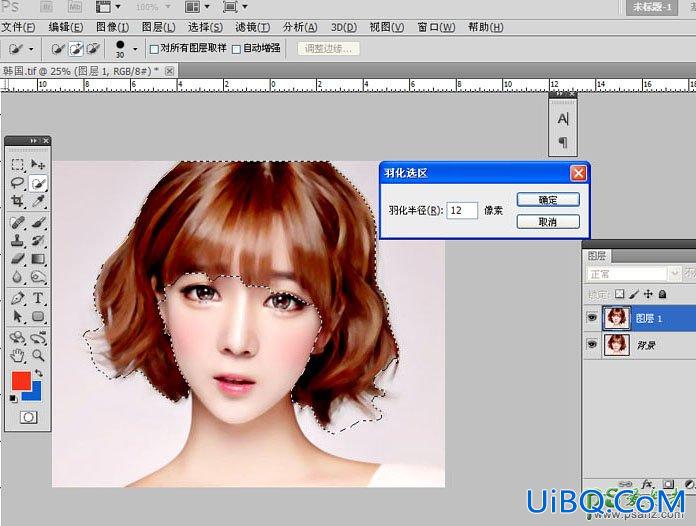Open the 文件(F) menu
The height and width of the screenshot is (526, 696).
click(18, 28)
